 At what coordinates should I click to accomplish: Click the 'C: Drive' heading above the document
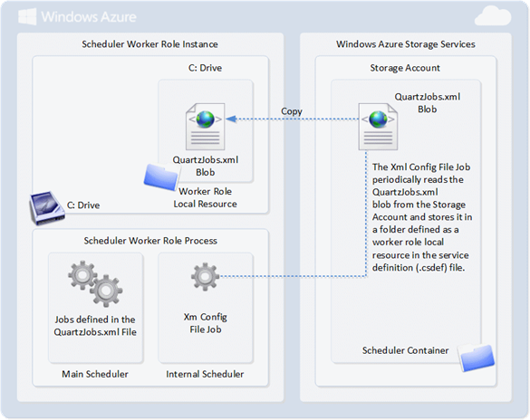(205, 68)
